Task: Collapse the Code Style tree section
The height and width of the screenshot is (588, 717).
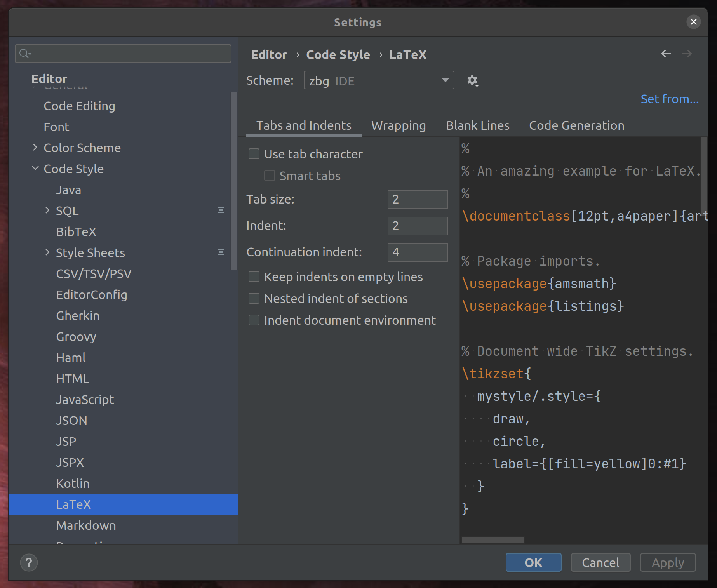Action: pos(35,169)
